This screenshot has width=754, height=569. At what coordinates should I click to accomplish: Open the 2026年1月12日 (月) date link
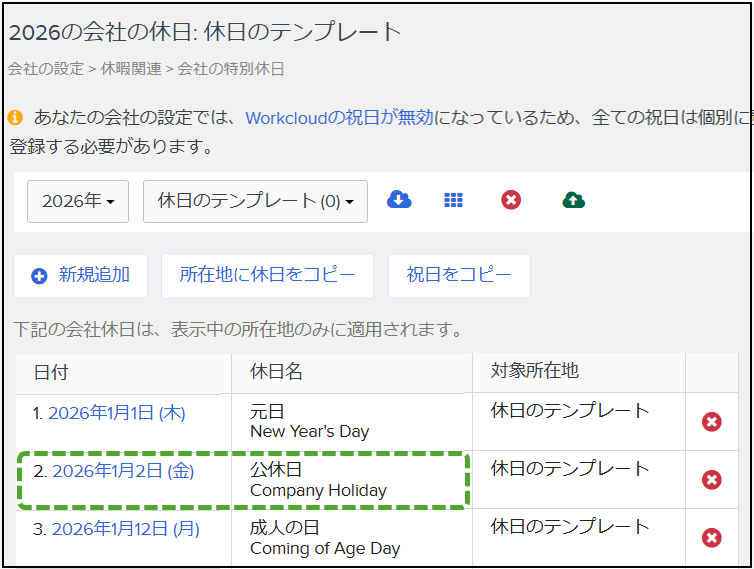point(125,529)
